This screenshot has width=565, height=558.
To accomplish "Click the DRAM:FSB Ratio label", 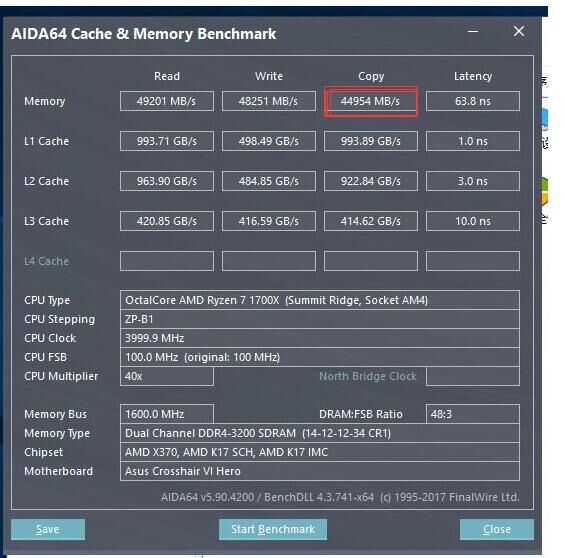I will click(x=361, y=414).
